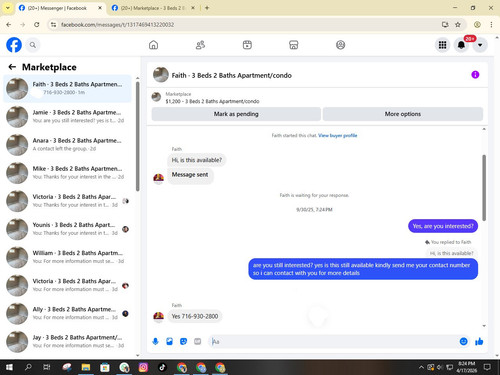Click the 'Yes, are you interested?' message bubble
The height and width of the screenshot is (375, 500).
[x=443, y=226]
